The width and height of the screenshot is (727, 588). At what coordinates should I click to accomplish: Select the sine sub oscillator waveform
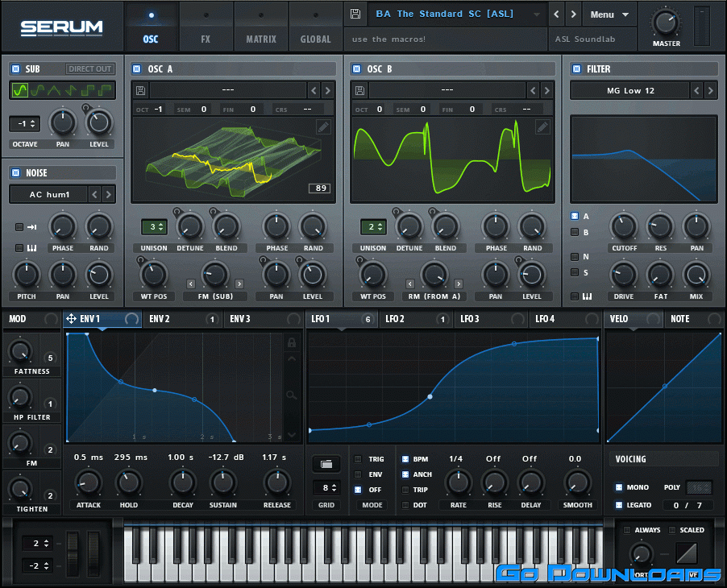[x=20, y=90]
